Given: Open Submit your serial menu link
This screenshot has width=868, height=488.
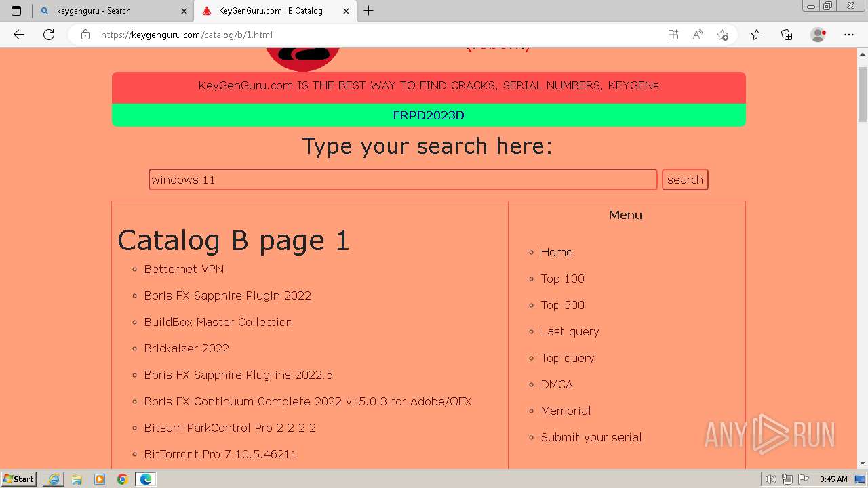Looking at the screenshot, I should click(x=591, y=437).
